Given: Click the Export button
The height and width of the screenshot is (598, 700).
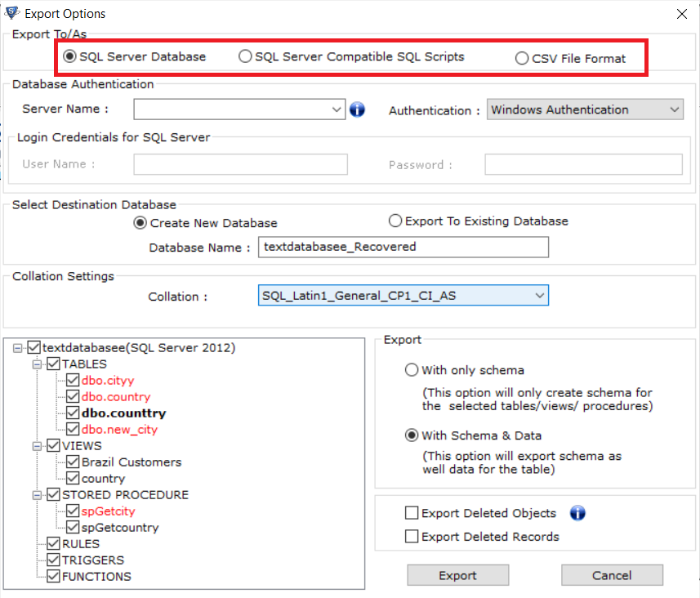Looking at the screenshot, I should pyautogui.click(x=457, y=574).
